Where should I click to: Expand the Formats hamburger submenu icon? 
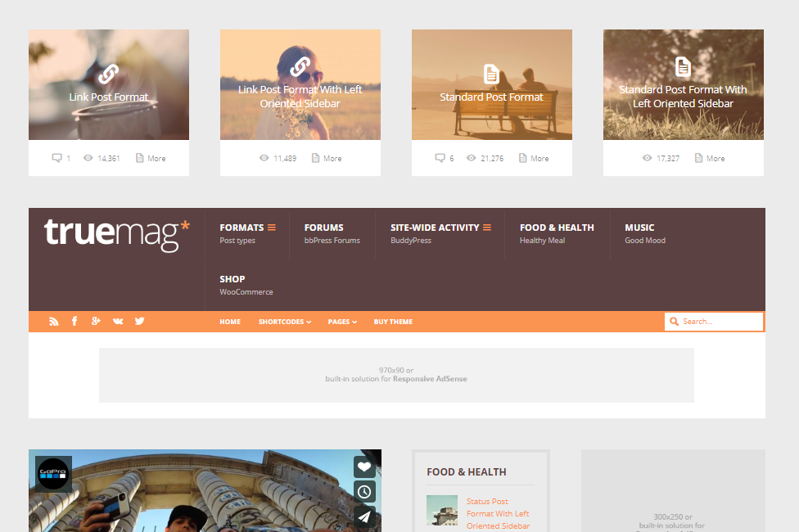pos(272,228)
